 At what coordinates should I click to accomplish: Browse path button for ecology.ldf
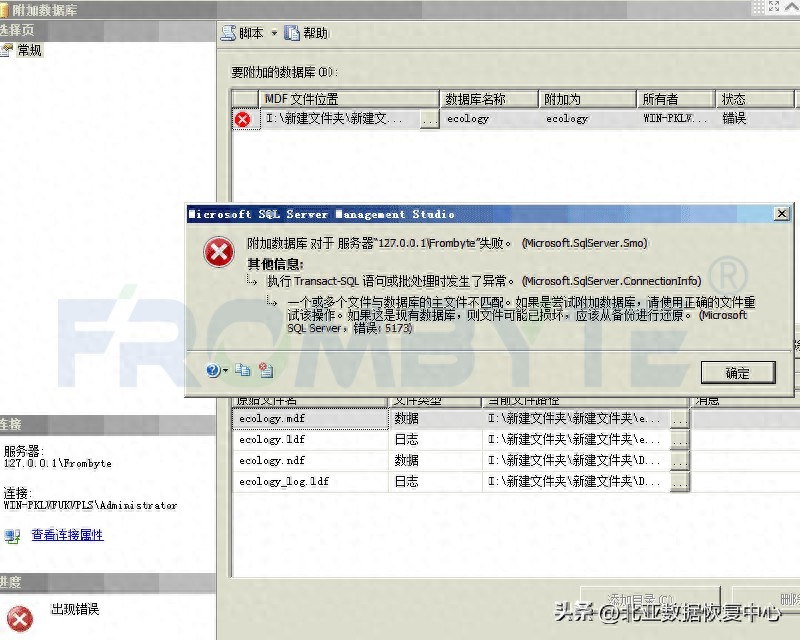tap(680, 441)
